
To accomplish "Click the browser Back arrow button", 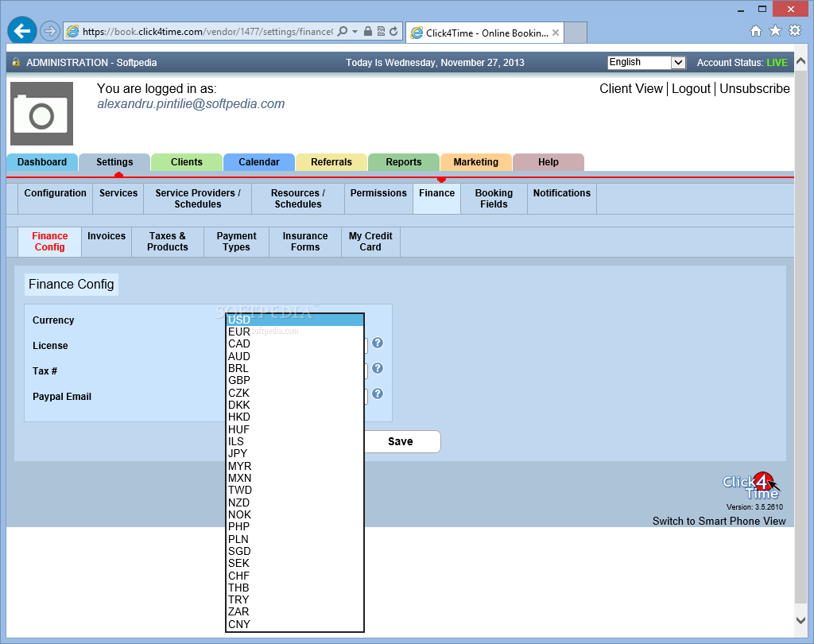I will point(22,31).
